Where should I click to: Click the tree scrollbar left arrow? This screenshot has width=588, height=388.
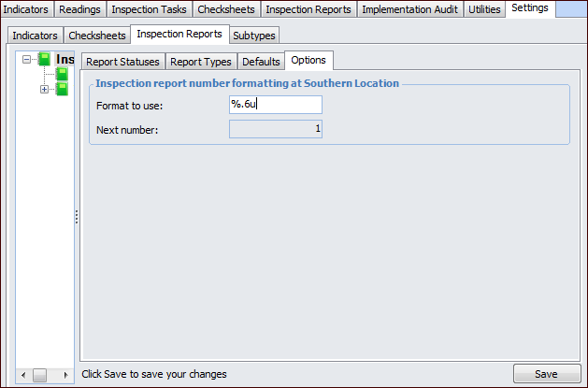click(23, 375)
